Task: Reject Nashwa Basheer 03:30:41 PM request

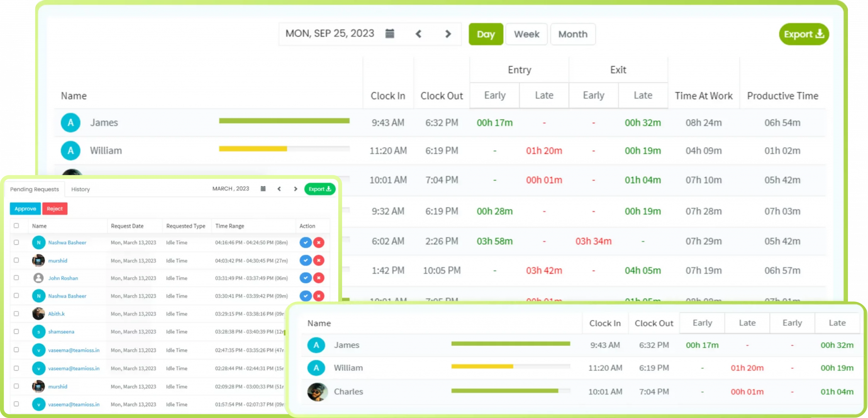Action: 319,296
